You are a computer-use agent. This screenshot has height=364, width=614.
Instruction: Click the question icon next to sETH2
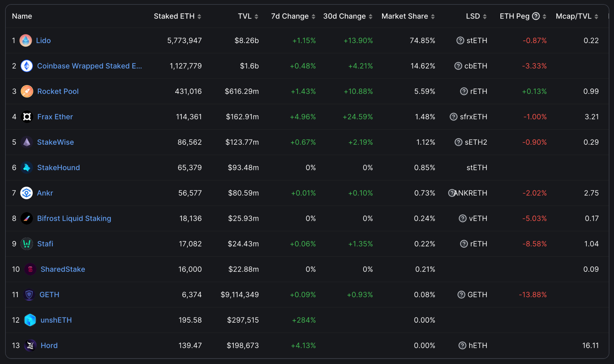coord(458,142)
